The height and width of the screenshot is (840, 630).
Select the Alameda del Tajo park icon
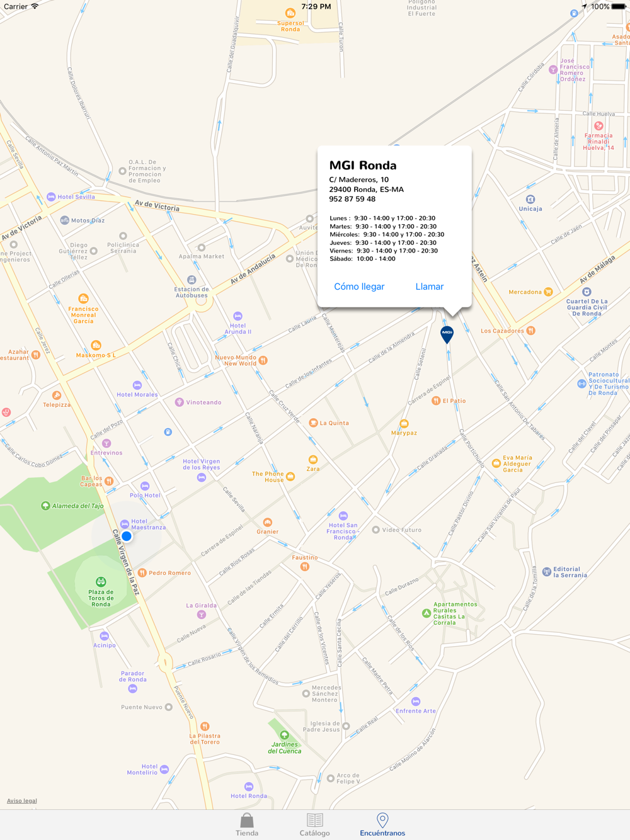(45, 506)
